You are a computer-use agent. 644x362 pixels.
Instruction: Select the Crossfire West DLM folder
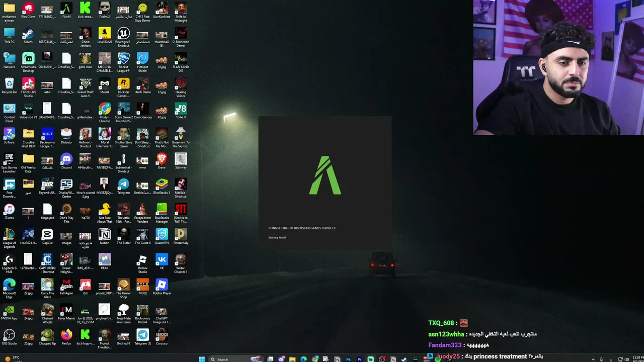coord(28,138)
